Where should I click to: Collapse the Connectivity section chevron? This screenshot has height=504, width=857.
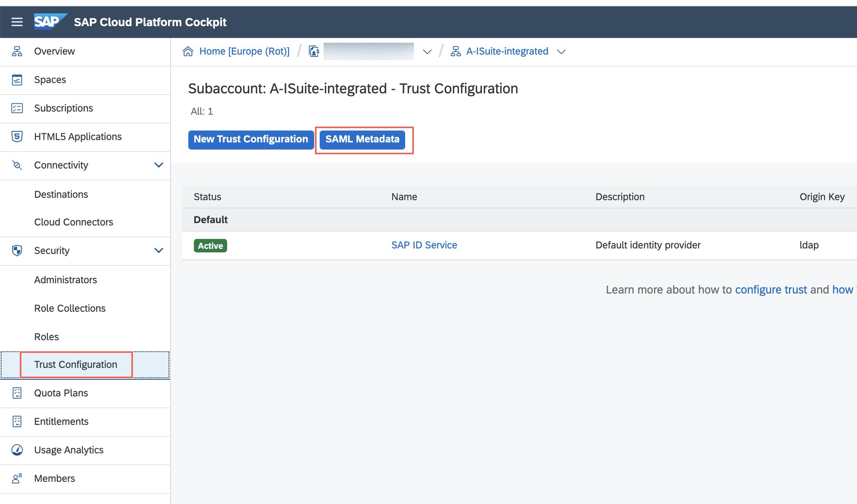click(159, 165)
